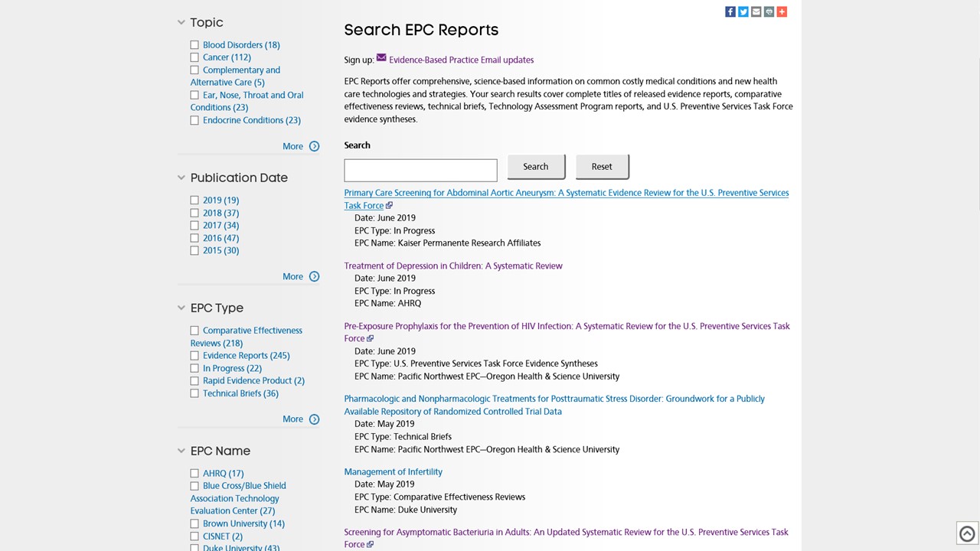The width and height of the screenshot is (980, 551).
Task: Click Ear, Nose, Throat and Oral Conditions link
Action: (247, 101)
